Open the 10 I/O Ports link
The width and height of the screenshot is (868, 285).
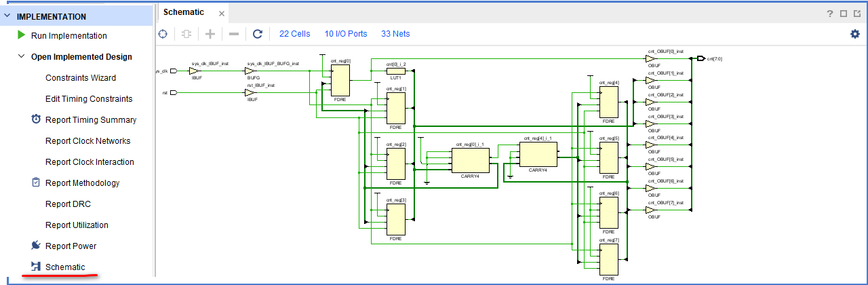click(x=345, y=34)
